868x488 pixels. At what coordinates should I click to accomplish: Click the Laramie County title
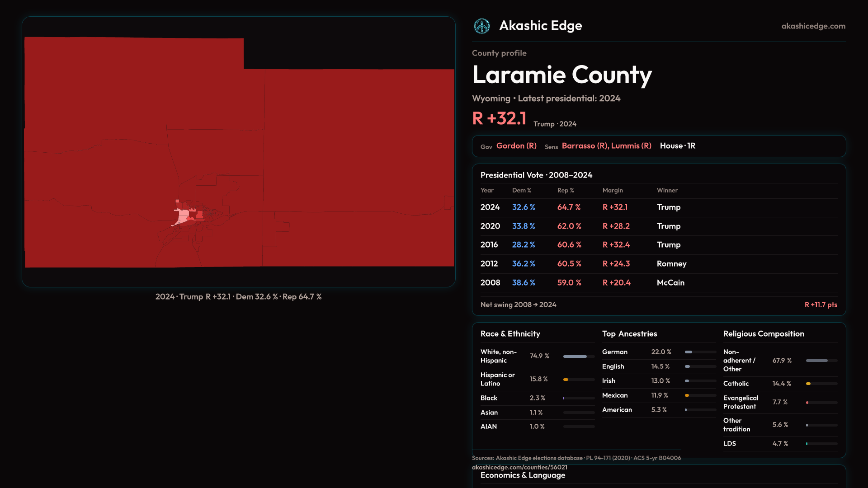[561, 75]
